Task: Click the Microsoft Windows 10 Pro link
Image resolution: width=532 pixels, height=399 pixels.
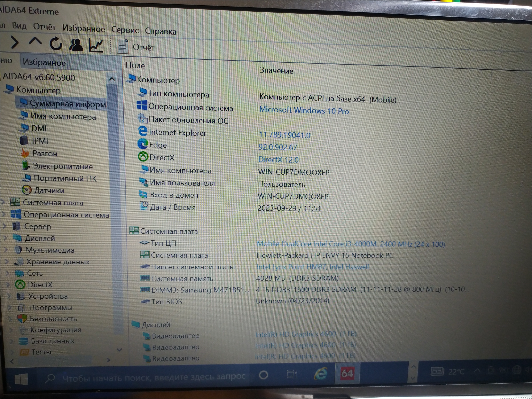Action: pyautogui.click(x=304, y=110)
